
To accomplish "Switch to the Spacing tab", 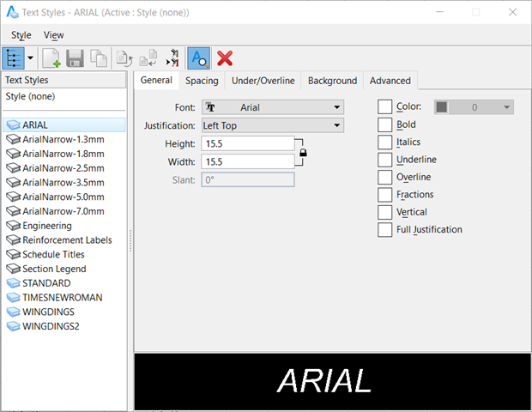I will [x=202, y=81].
